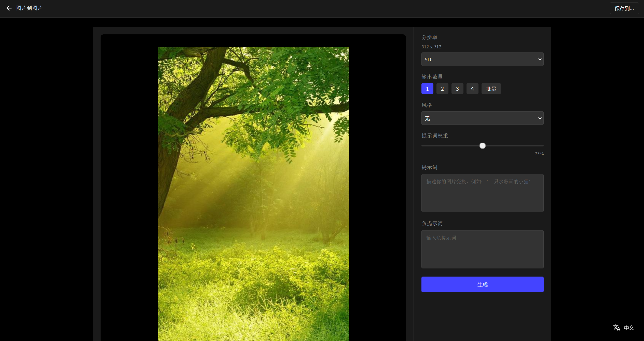Open the SD resolution dropdown

click(479, 59)
